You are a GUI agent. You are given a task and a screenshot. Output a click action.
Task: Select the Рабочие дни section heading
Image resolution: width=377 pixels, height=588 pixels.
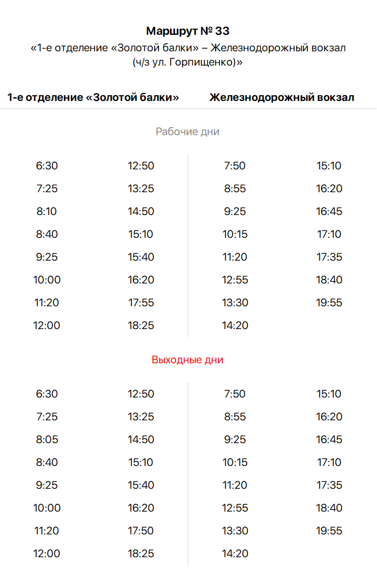pos(188,132)
